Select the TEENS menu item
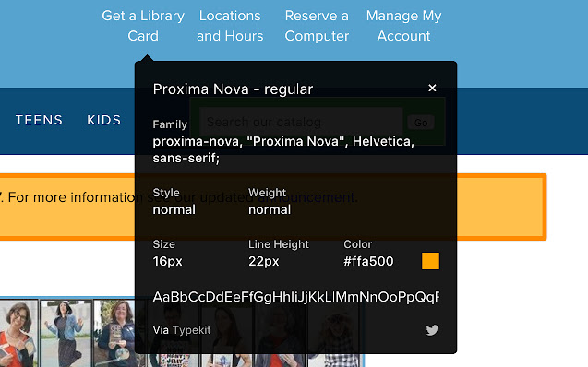Screen dimensions: 588x367 coord(39,120)
